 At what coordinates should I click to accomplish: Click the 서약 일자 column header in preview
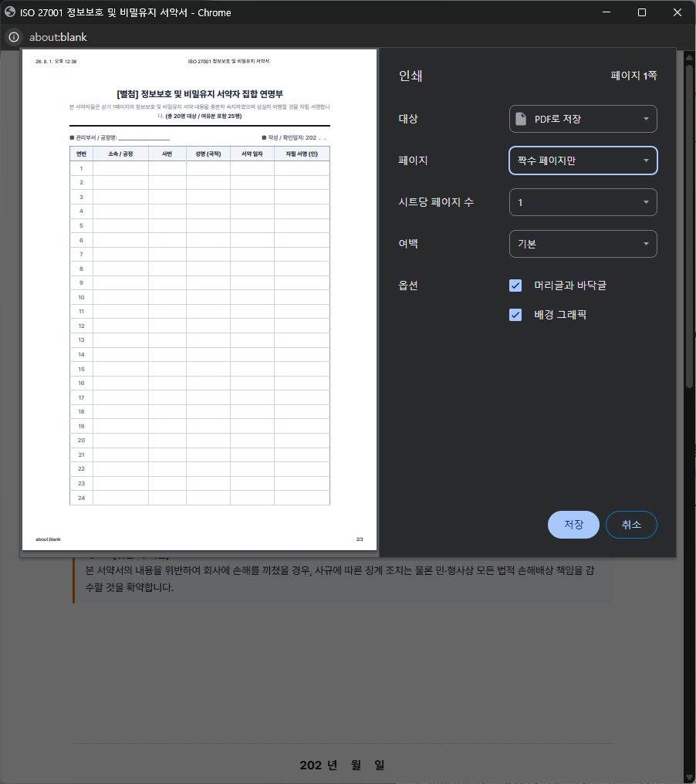coord(252,154)
